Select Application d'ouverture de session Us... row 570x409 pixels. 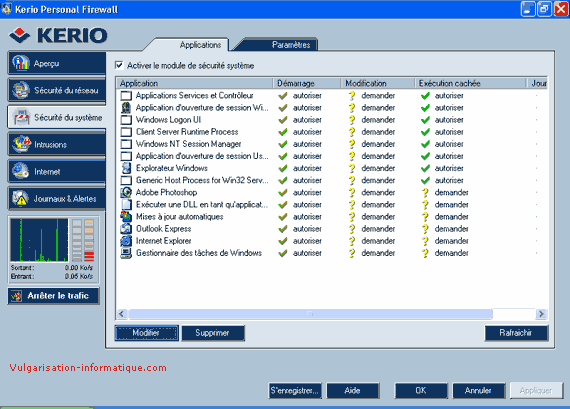332,156
